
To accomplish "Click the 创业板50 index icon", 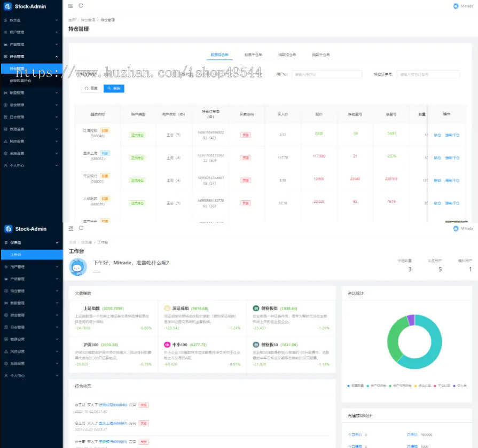I will [256, 345].
